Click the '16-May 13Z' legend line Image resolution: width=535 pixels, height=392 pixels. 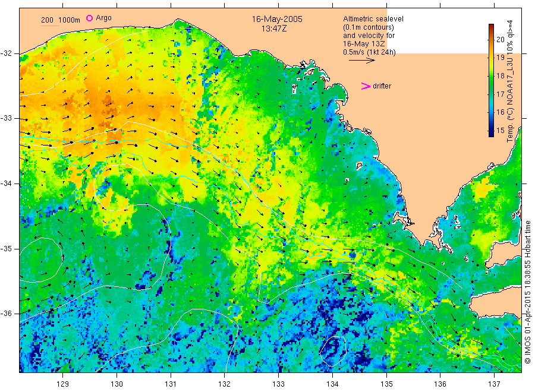(364, 44)
